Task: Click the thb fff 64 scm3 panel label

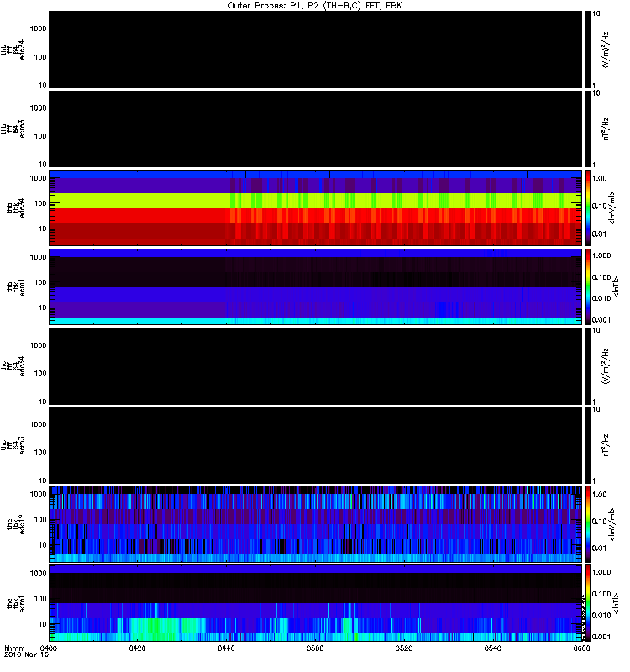Action: tap(13, 129)
